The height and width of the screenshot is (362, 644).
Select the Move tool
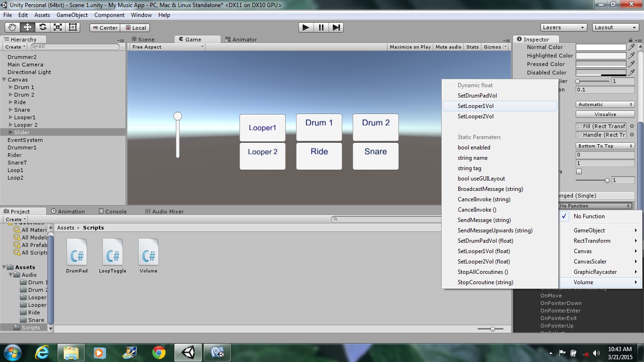point(27,27)
